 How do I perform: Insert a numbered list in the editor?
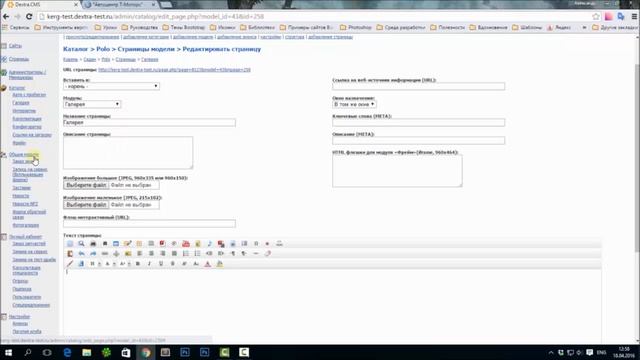[x=186, y=253]
